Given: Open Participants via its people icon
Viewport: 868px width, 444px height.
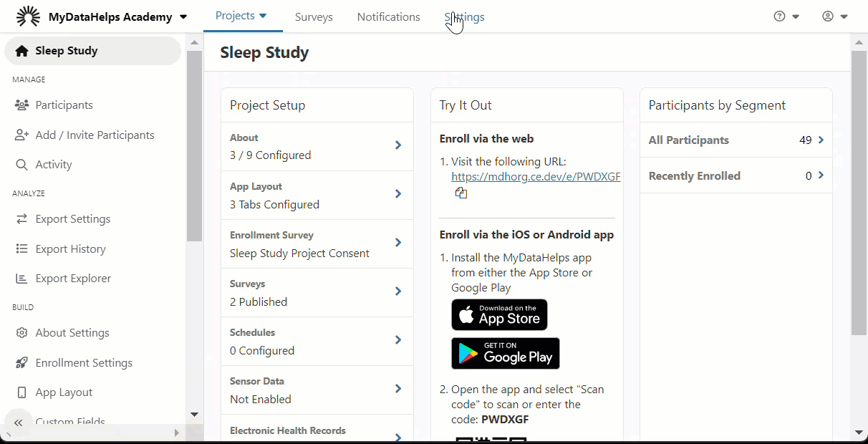Looking at the screenshot, I should 21,105.
